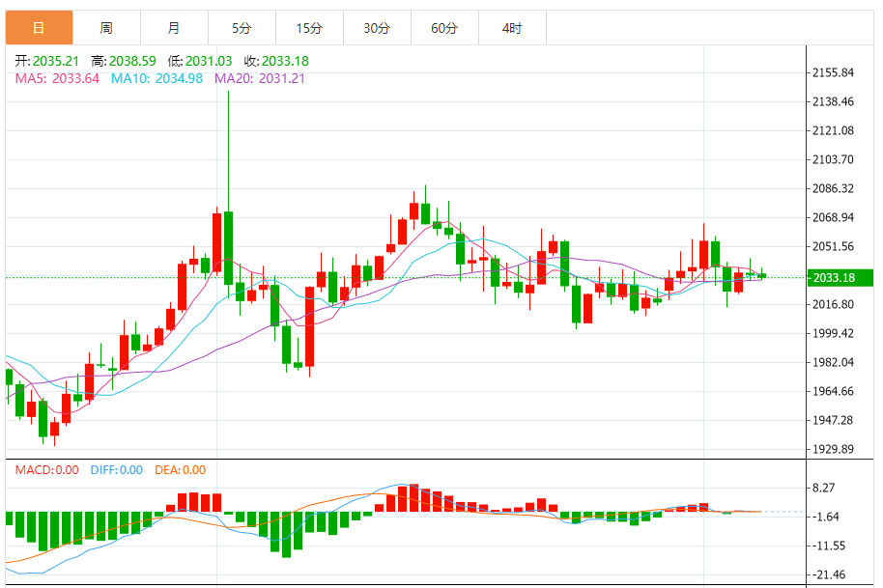Image resolution: width=883 pixels, height=588 pixels.
Task: Click the high price 2038.59 value
Action: pos(132,61)
